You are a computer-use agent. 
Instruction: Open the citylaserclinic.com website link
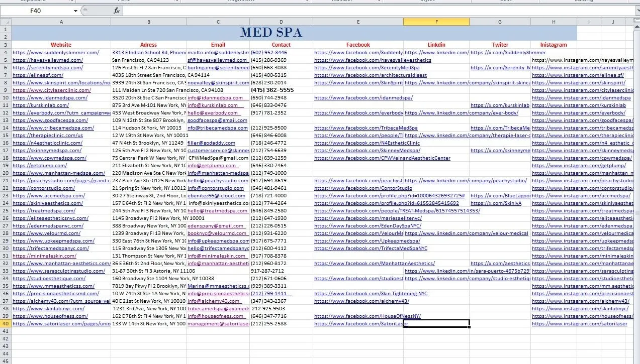52,90
